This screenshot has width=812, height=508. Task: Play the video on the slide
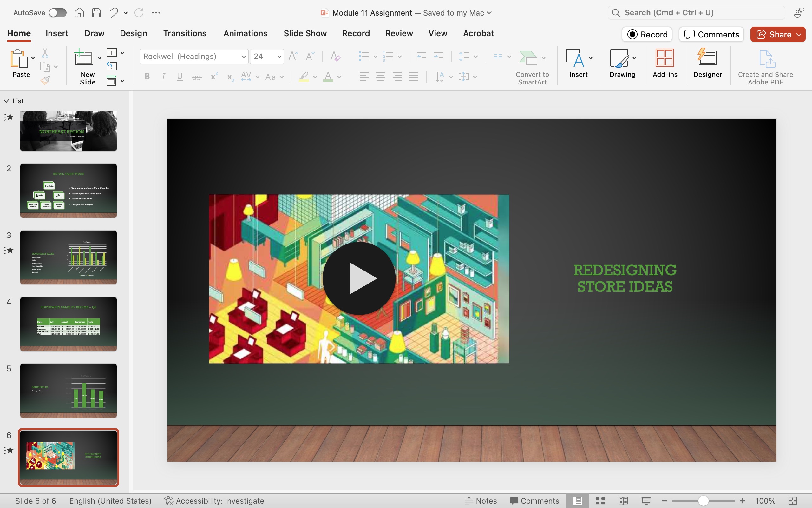click(359, 278)
